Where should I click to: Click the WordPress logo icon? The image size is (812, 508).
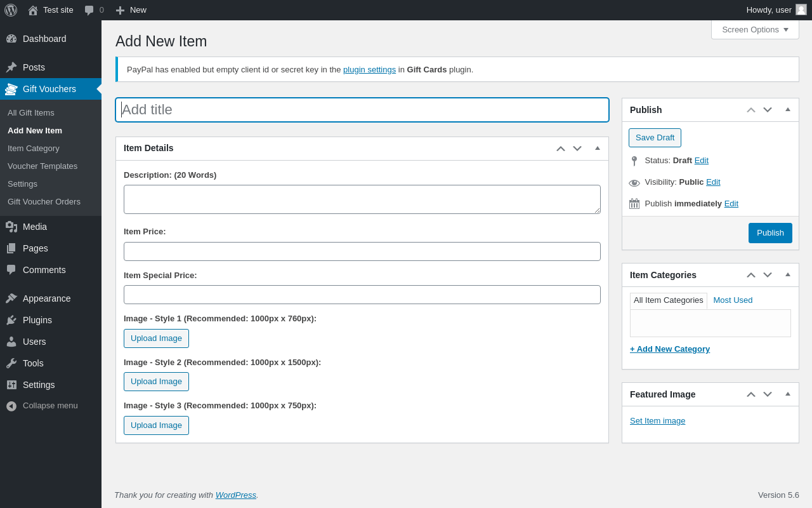click(11, 10)
